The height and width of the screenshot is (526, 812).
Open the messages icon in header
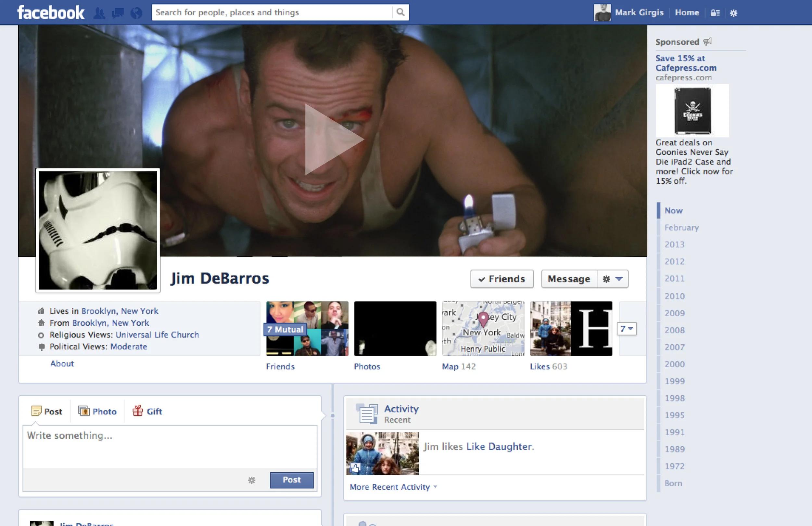click(x=118, y=13)
